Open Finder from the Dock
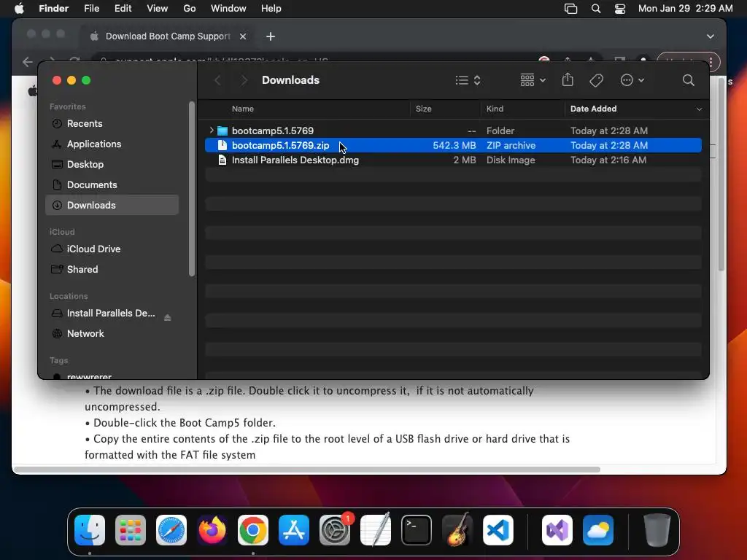Viewport: 747px width, 560px height. [x=90, y=529]
